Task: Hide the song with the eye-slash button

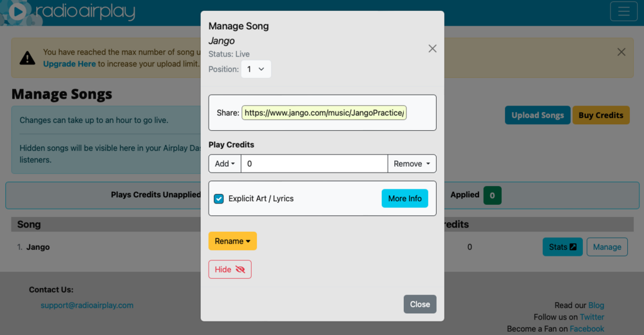Action: click(x=230, y=269)
